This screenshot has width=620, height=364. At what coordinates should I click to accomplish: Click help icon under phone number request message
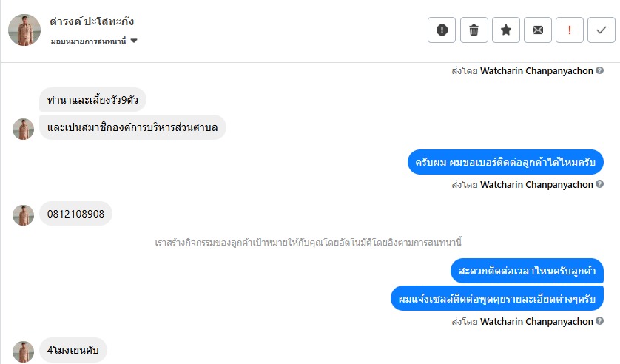(x=599, y=184)
